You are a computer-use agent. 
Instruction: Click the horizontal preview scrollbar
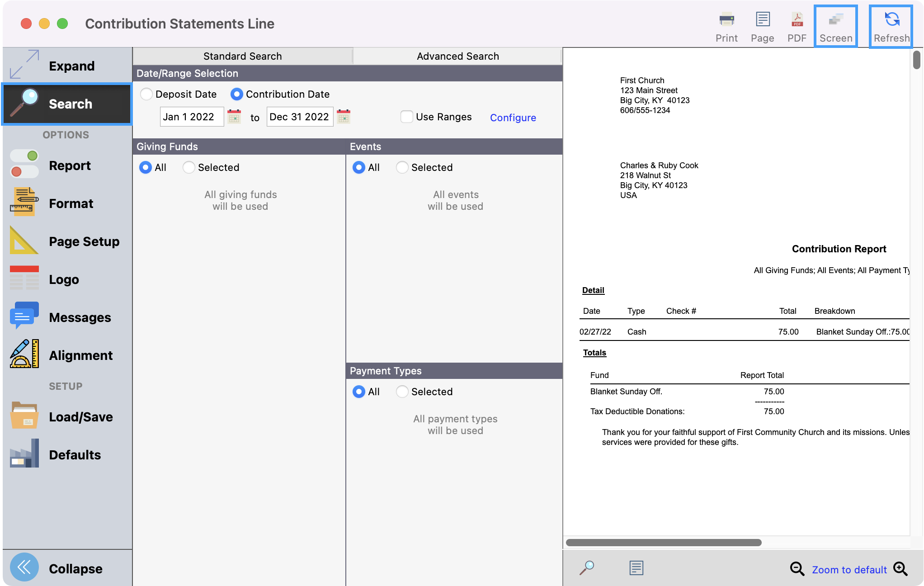click(x=664, y=542)
